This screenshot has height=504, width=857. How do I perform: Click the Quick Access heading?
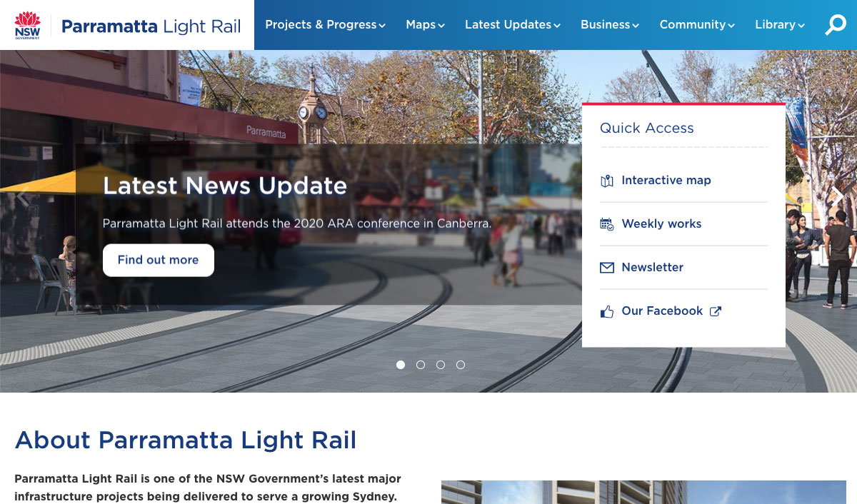[x=647, y=128]
